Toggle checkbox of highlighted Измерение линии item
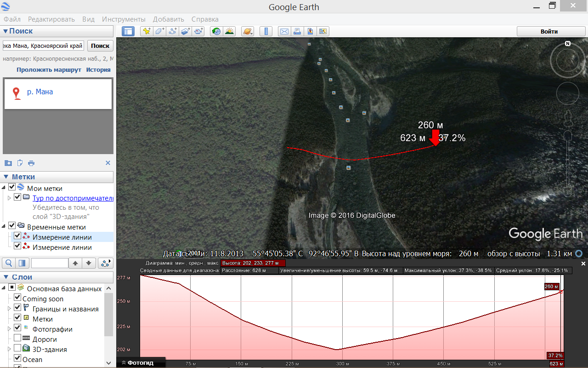Viewport: 588px width, 368px height. pyautogui.click(x=17, y=236)
